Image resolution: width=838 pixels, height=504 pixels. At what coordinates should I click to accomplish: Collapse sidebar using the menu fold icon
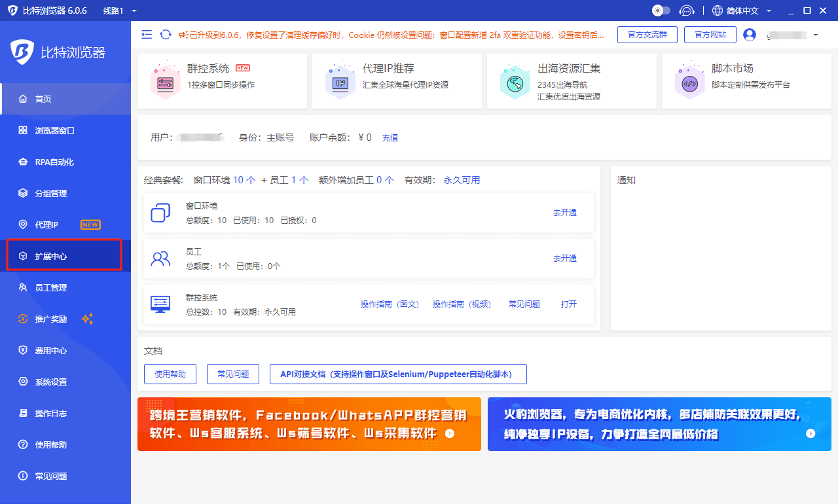tap(147, 35)
